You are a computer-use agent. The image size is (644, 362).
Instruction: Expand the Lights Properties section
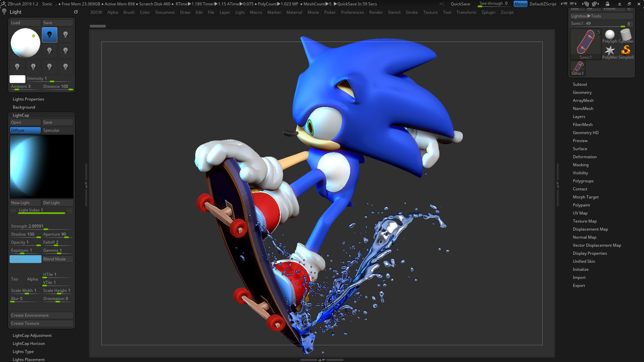tap(29, 99)
